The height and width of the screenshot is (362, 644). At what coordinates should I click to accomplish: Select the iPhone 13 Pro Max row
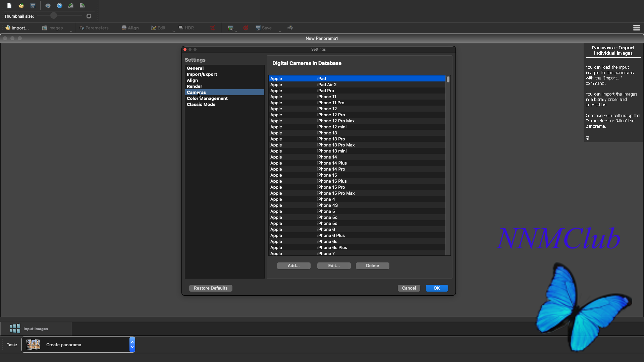[x=357, y=145]
